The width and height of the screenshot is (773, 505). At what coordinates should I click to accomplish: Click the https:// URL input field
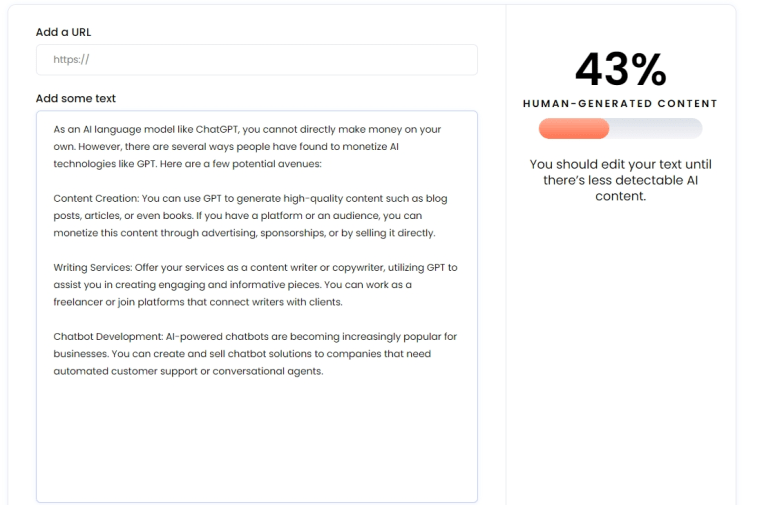256,60
